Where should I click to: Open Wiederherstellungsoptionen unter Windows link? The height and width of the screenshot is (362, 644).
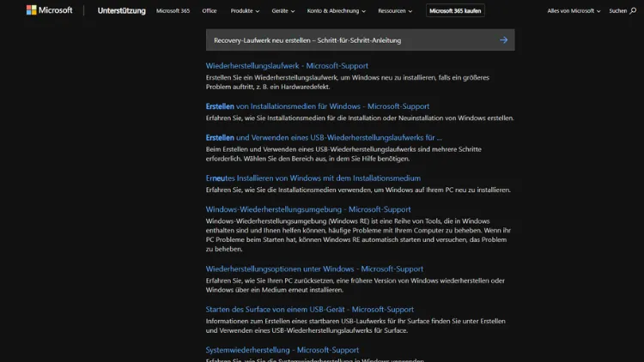(x=314, y=268)
